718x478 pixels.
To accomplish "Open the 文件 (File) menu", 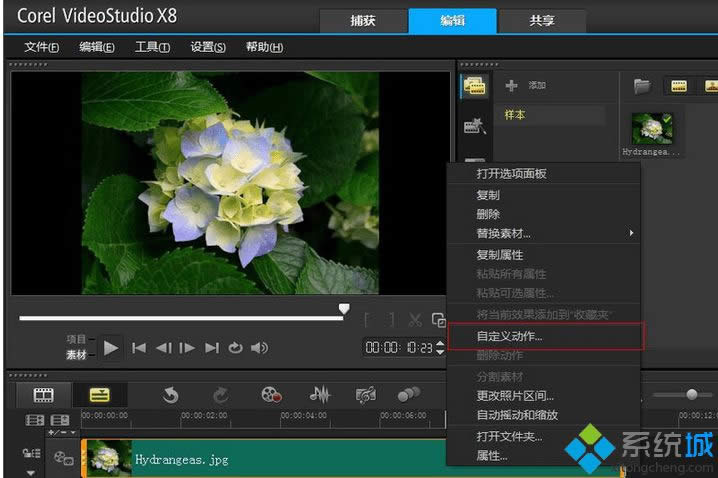I will (41, 47).
